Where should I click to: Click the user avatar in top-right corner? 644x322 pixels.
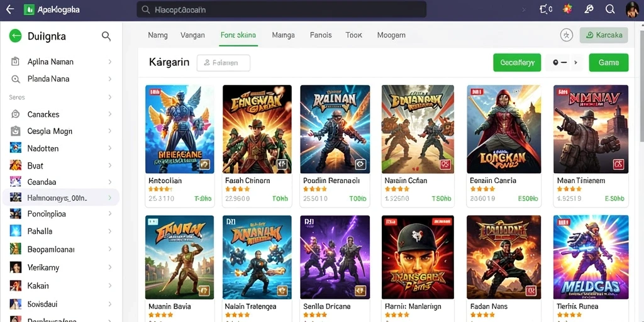tap(633, 10)
